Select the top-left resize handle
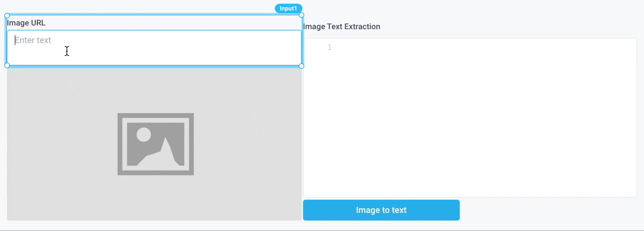 (x=7, y=15)
